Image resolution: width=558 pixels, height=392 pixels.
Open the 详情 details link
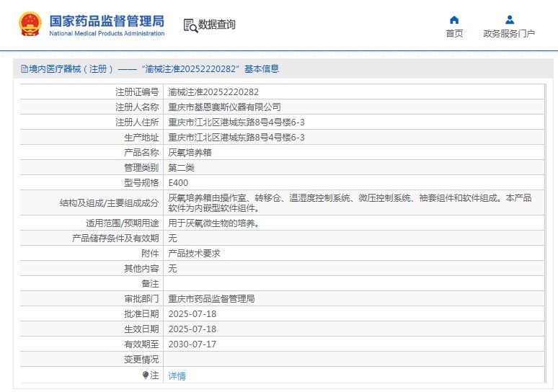177,375
